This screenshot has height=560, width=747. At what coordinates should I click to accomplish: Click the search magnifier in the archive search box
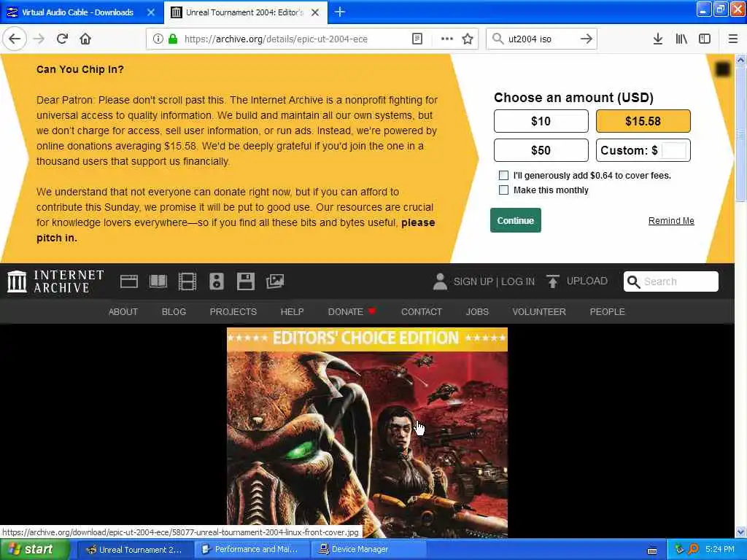(x=633, y=281)
